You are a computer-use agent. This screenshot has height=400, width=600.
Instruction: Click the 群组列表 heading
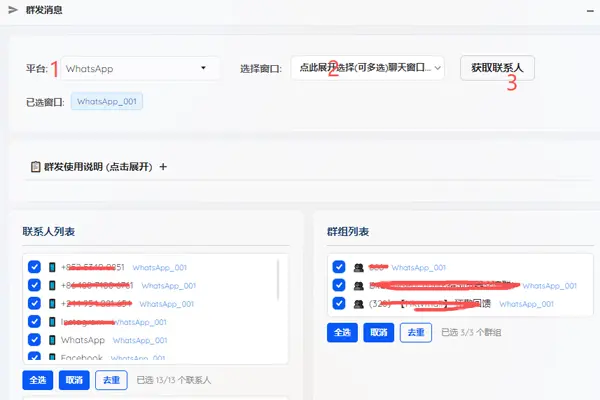348,232
